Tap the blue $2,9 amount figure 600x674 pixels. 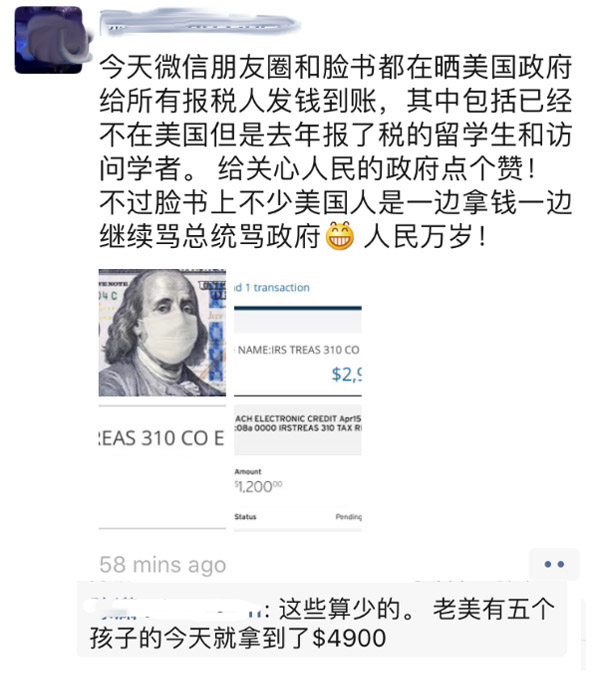click(x=346, y=375)
